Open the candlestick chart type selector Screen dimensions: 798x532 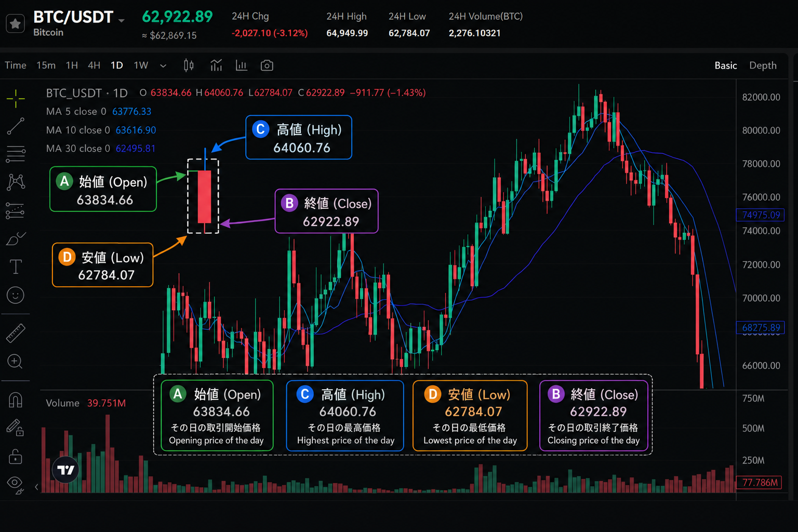point(189,65)
